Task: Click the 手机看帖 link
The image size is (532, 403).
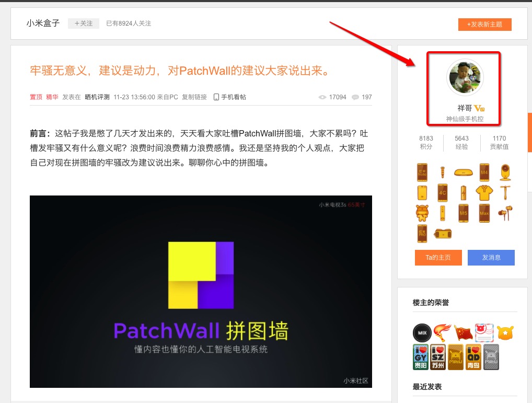Action: click(x=234, y=97)
